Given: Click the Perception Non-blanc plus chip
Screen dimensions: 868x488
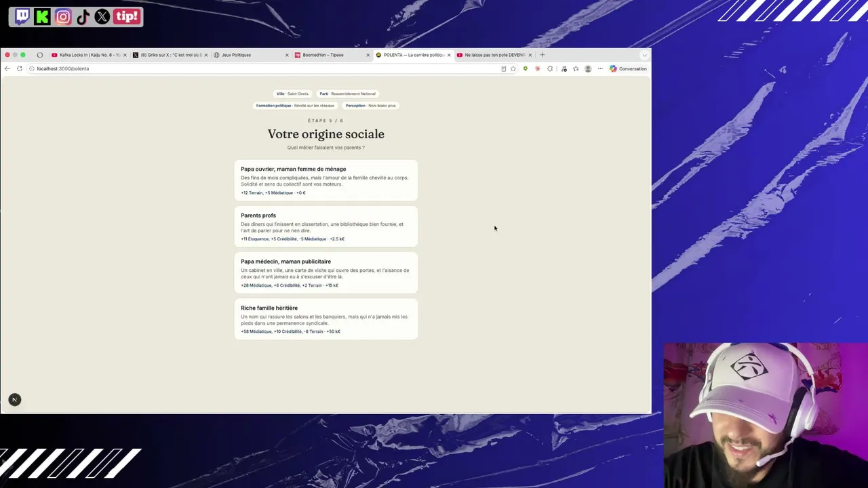Looking at the screenshot, I should pyautogui.click(x=370, y=106).
